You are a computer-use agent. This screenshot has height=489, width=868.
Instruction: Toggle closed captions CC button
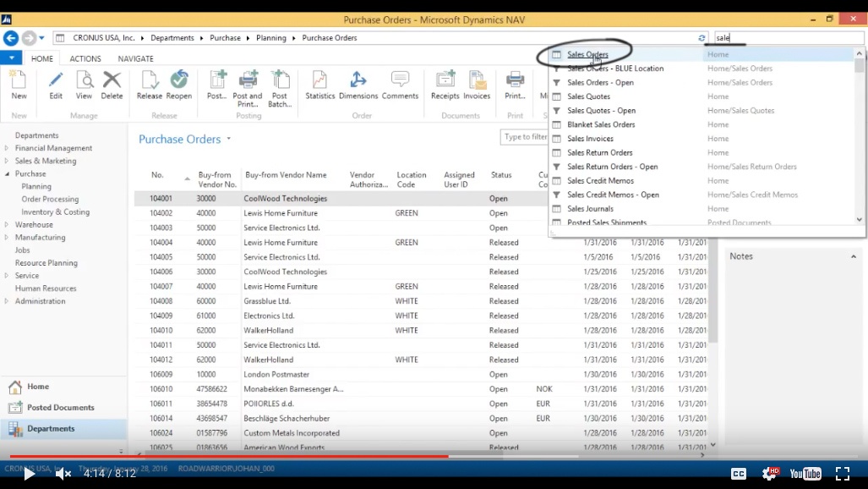pyautogui.click(x=739, y=474)
